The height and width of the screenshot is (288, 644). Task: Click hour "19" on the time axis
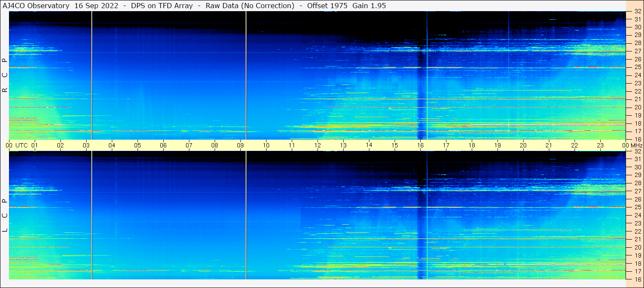[x=497, y=145]
